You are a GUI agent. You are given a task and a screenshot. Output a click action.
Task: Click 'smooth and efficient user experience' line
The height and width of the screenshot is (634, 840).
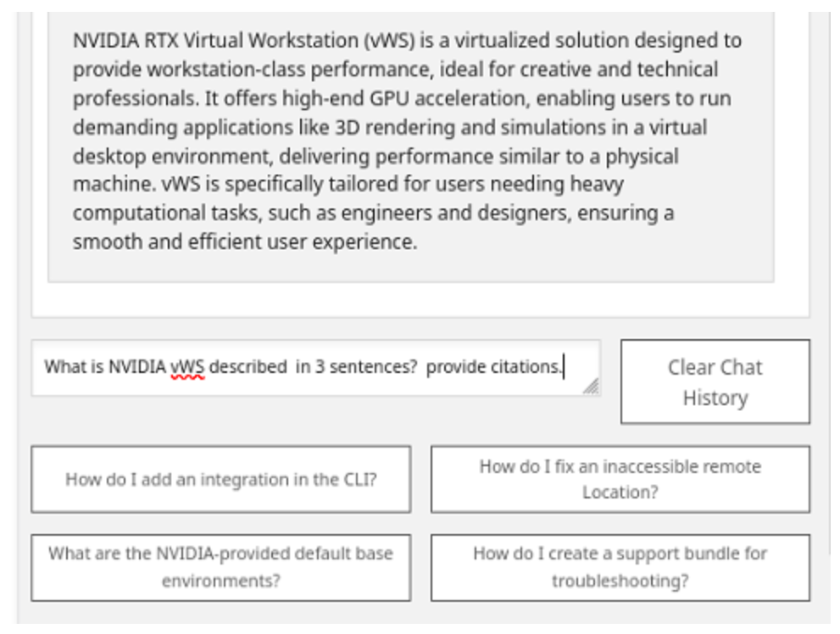(244, 242)
